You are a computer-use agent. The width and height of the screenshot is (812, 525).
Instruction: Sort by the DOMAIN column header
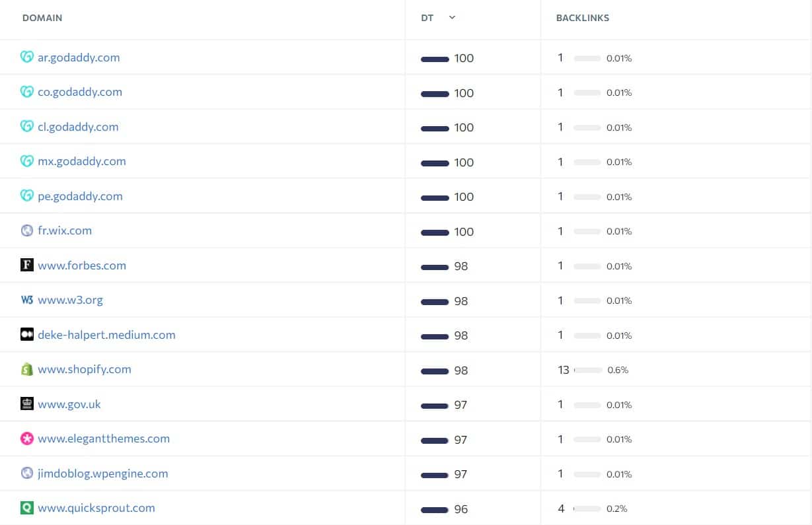[x=42, y=18]
